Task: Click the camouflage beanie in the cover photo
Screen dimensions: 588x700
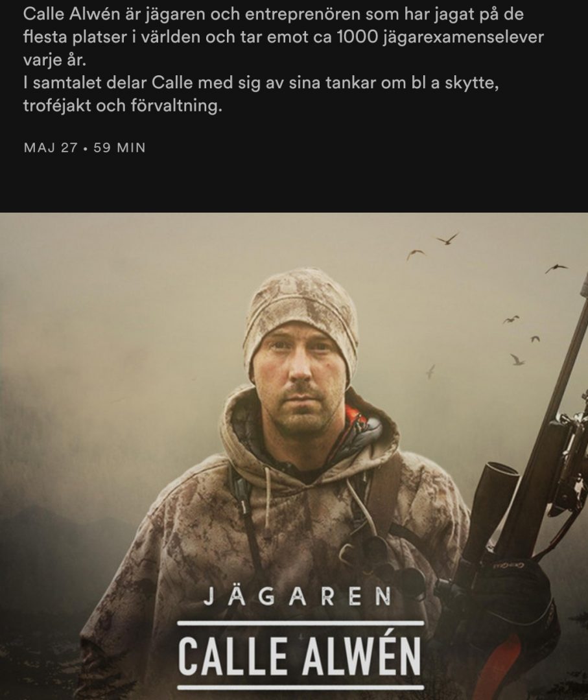Action: (x=301, y=312)
